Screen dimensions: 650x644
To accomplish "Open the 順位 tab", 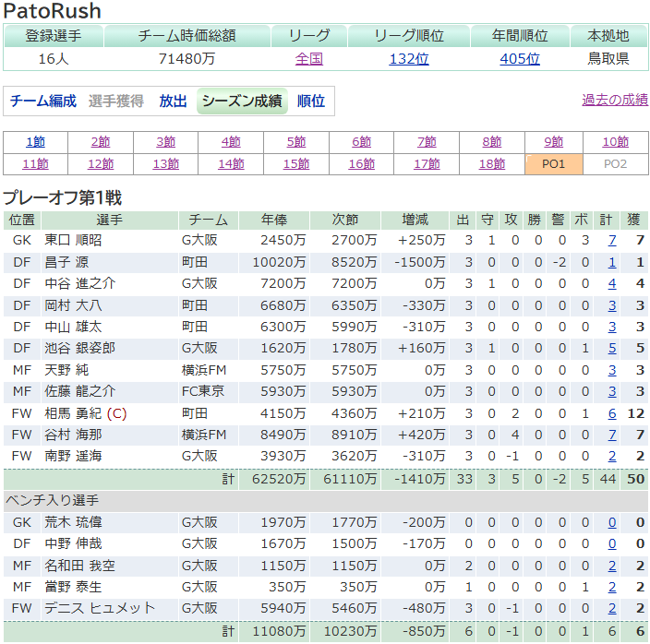I will [311, 101].
